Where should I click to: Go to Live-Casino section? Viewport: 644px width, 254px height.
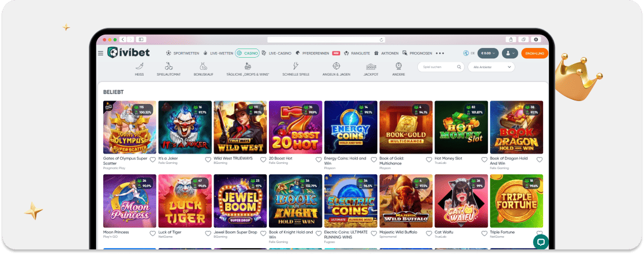276,54
